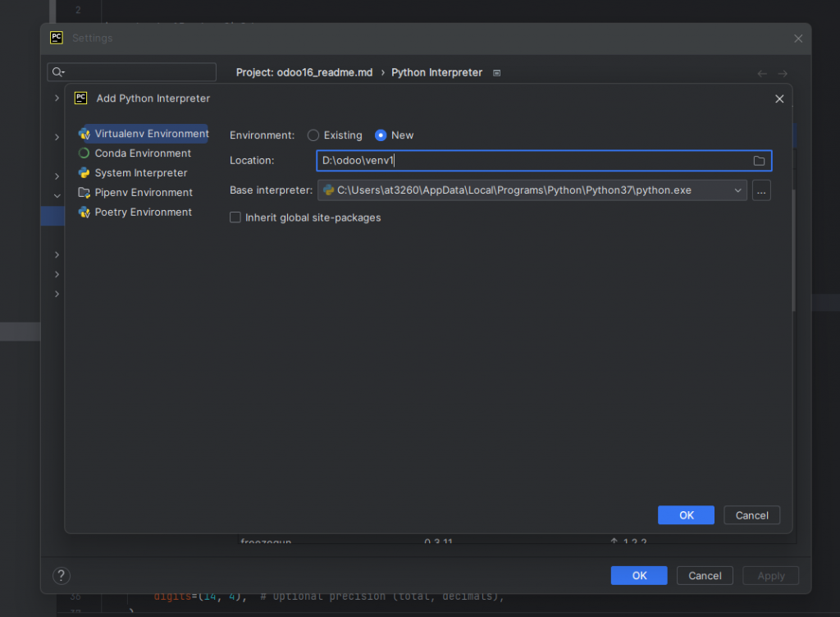Select the New environment radio button

point(381,135)
